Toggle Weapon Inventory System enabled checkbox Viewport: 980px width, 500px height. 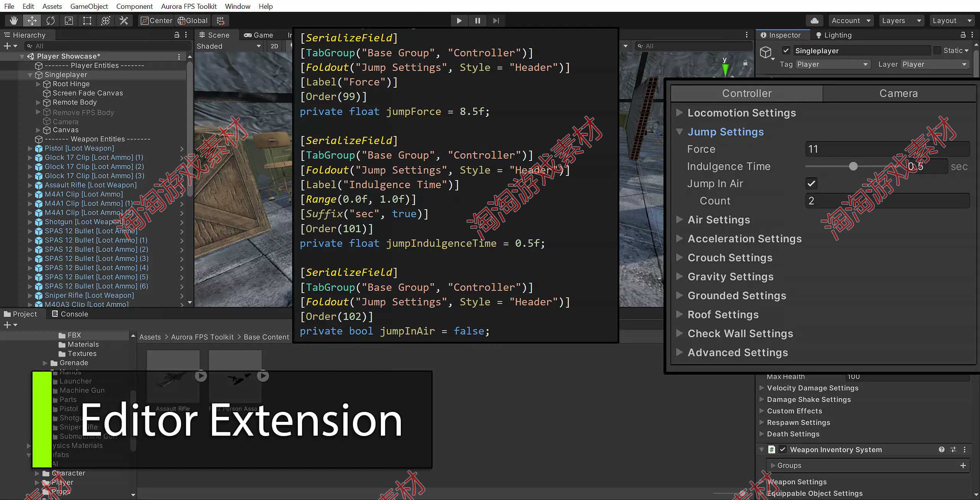783,449
